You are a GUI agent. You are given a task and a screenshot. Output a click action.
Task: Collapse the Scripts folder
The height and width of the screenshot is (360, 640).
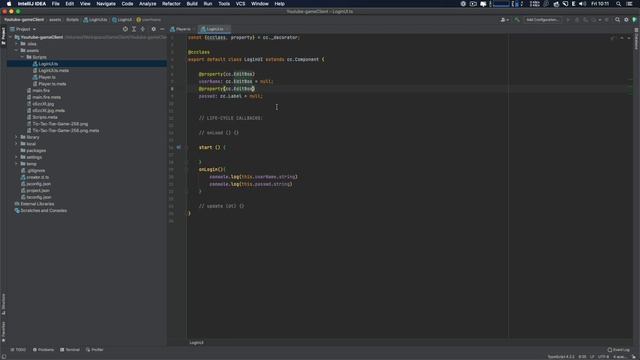click(22, 57)
